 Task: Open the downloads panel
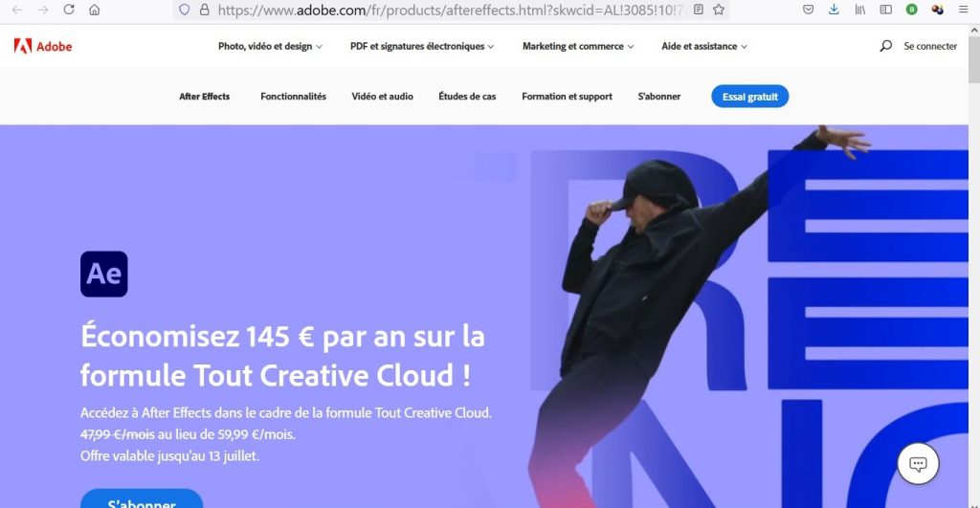[x=834, y=10]
